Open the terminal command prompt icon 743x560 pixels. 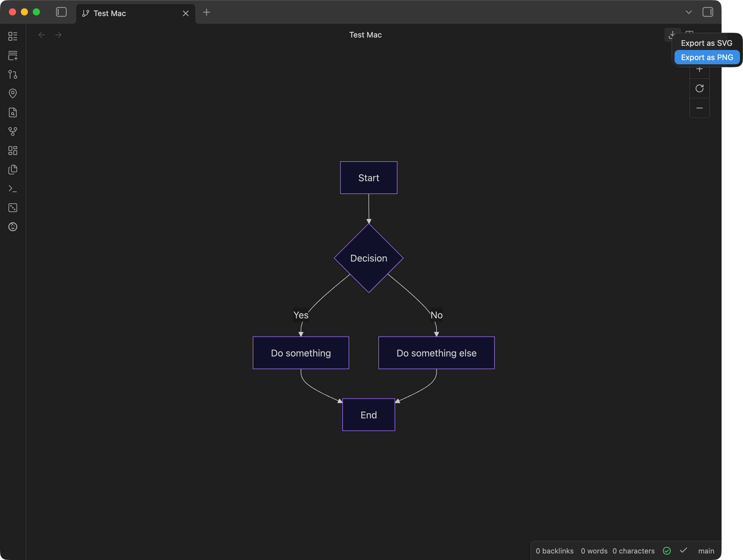coord(13,189)
